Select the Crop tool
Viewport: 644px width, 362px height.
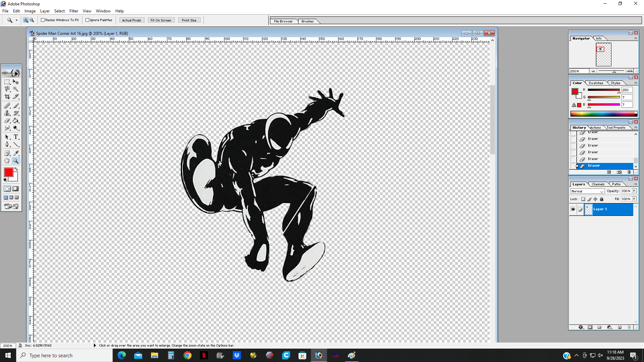7,97
